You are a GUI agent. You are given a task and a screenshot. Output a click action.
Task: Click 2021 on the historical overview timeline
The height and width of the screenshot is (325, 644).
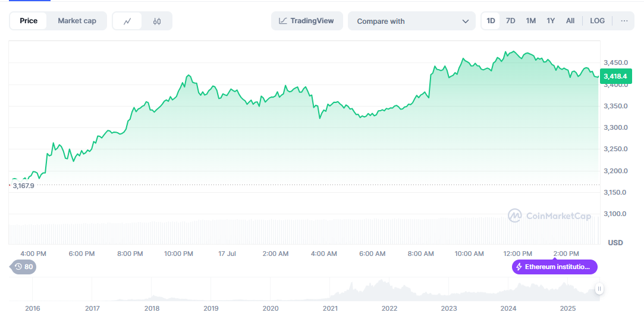tap(330, 308)
